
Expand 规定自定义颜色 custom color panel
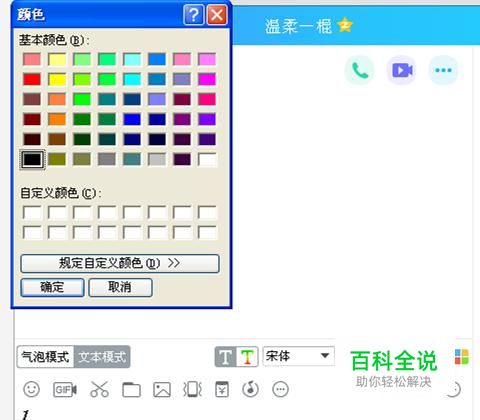(120, 264)
